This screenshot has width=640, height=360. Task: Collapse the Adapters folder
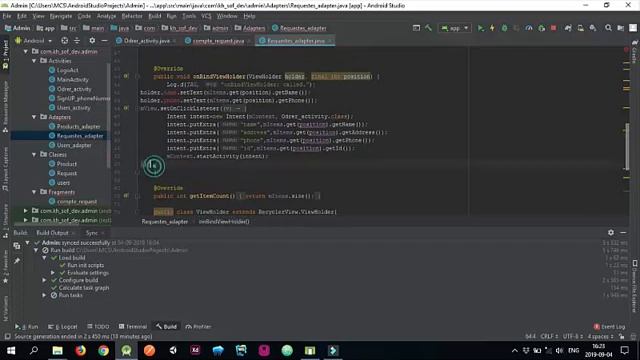click(x=34, y=117)
